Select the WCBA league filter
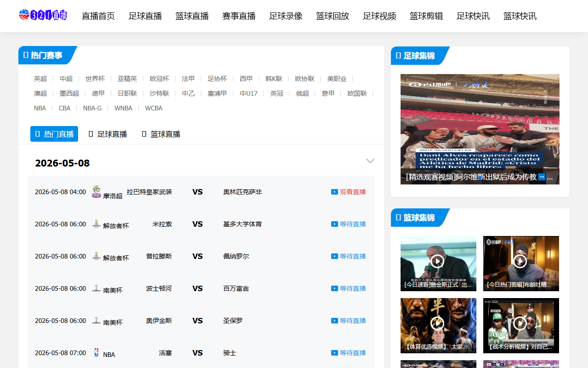Image resolution: width=588 pixels, height=368 pixels. (x=154, y=108)
